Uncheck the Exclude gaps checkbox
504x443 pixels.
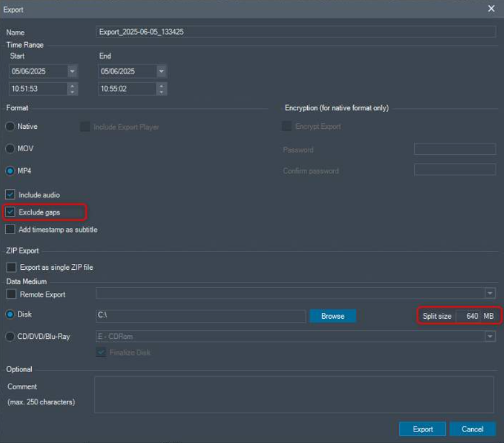pos(10,212)
